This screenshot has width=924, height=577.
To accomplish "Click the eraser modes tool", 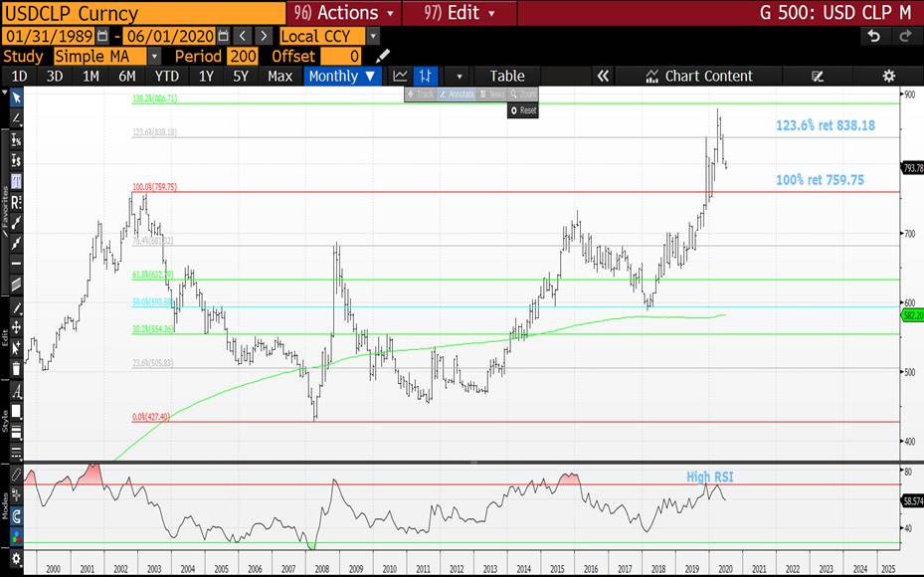I will coord(17,476).
